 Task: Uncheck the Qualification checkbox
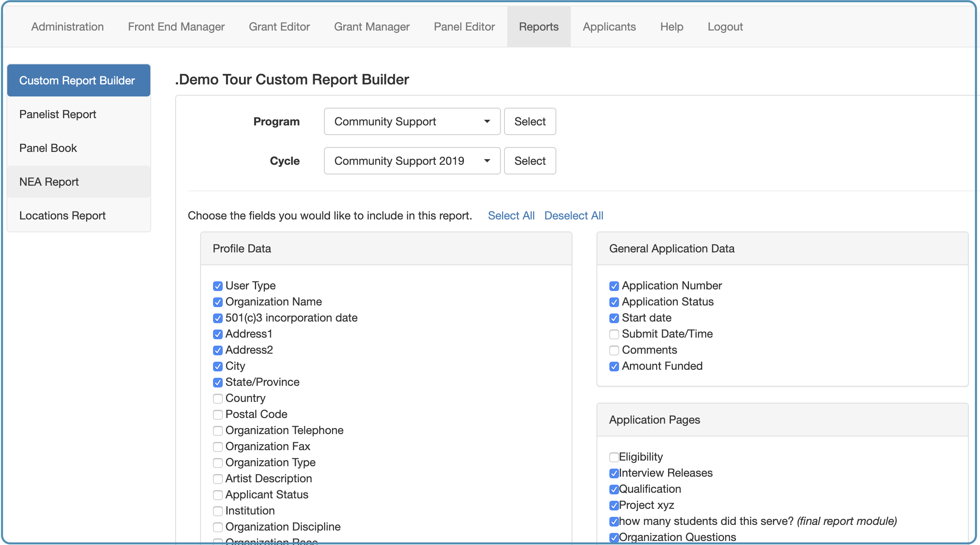tap(614, 490)
